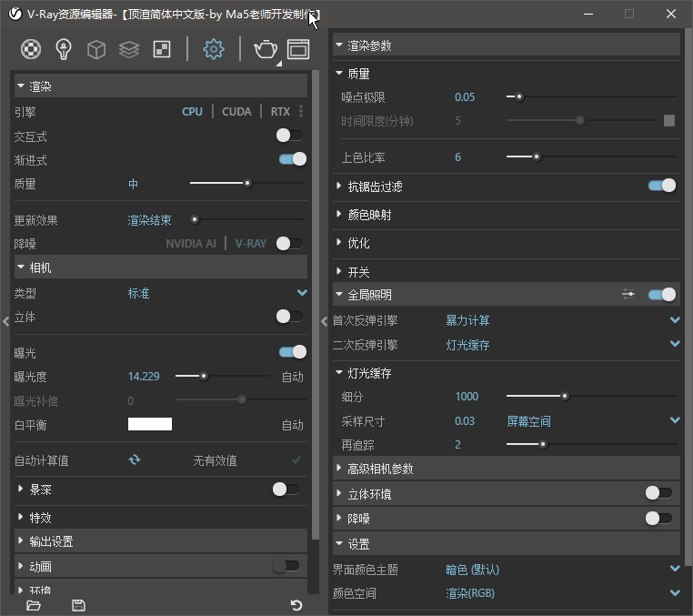Open the render elements layers icon
The width and height of the screenshot is (693, 616).
tap(129, 49)
